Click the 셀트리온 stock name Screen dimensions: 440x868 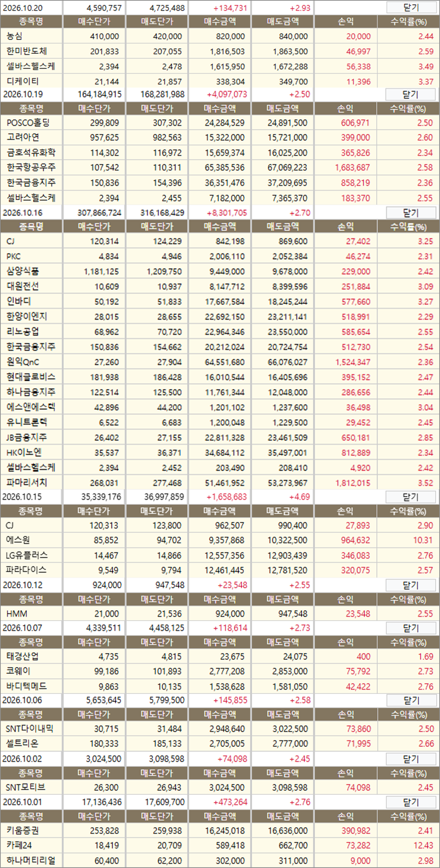[22, 744]
